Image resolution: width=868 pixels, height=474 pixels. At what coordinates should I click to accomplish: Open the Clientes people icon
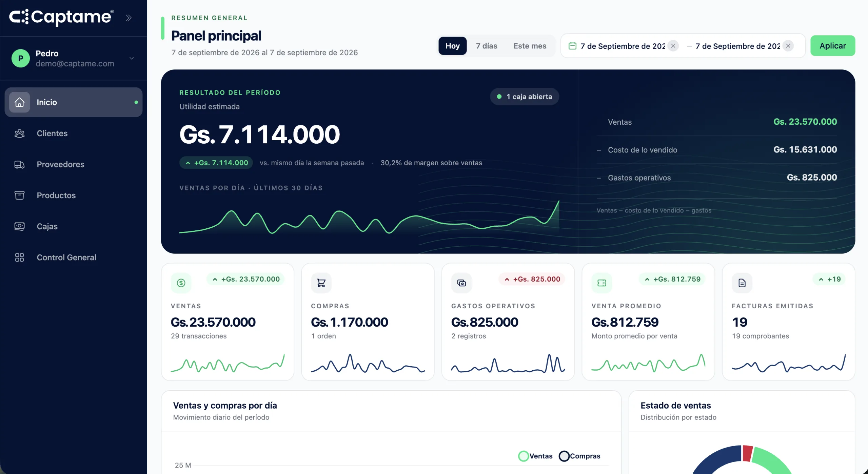(x=19, y=133)
